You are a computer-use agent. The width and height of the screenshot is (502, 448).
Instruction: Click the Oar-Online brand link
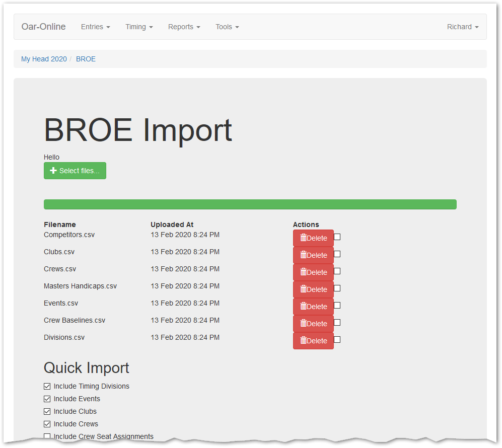pyautogui.click(x=43, y=27)
